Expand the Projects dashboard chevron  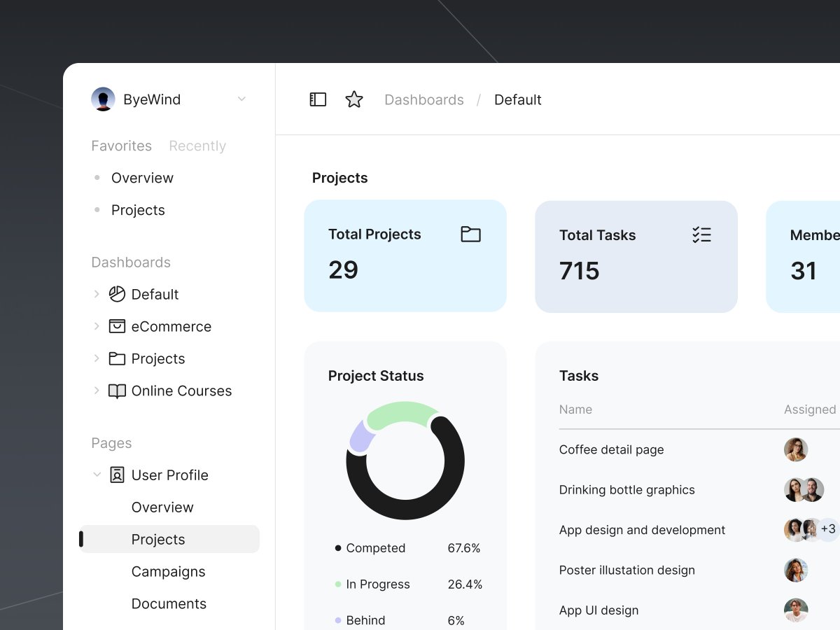pos(97,358)
